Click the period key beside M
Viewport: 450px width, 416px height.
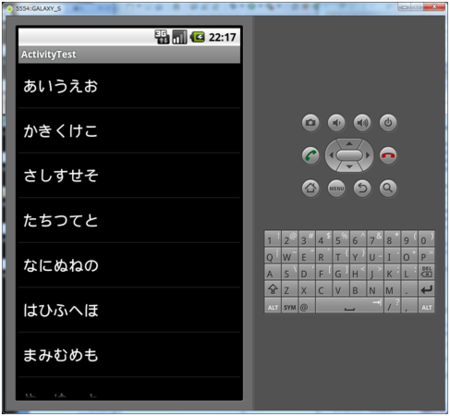tap(409, 289)
